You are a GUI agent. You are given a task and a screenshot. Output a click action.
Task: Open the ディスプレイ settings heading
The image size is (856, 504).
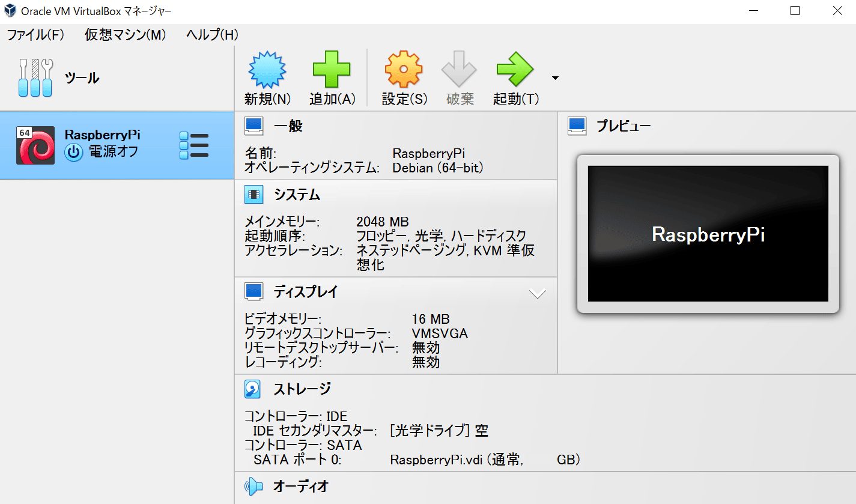pyautogui.click(x=306, y=292)
